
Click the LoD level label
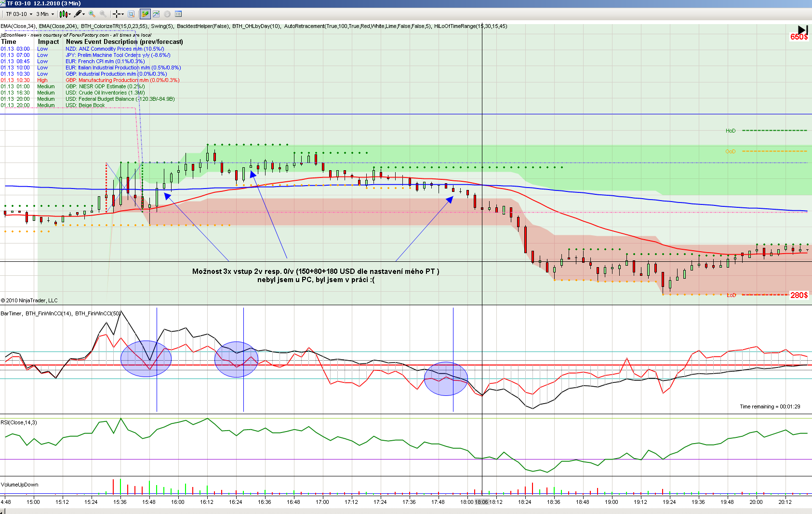point(732,295)
